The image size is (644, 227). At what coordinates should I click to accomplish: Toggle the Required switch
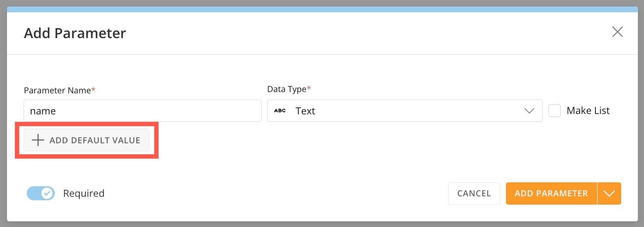[x=41, y=193]
